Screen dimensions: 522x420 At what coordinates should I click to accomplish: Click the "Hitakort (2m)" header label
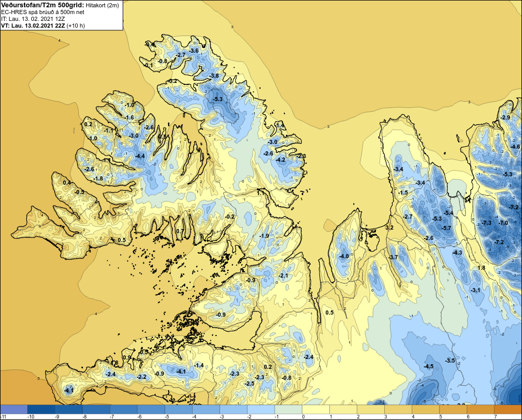pos(102,5)
